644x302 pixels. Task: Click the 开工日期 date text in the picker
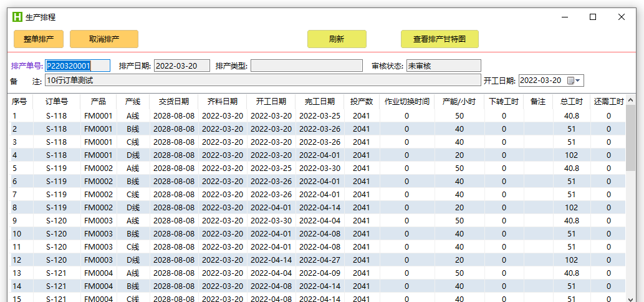(x=541, y=80)
